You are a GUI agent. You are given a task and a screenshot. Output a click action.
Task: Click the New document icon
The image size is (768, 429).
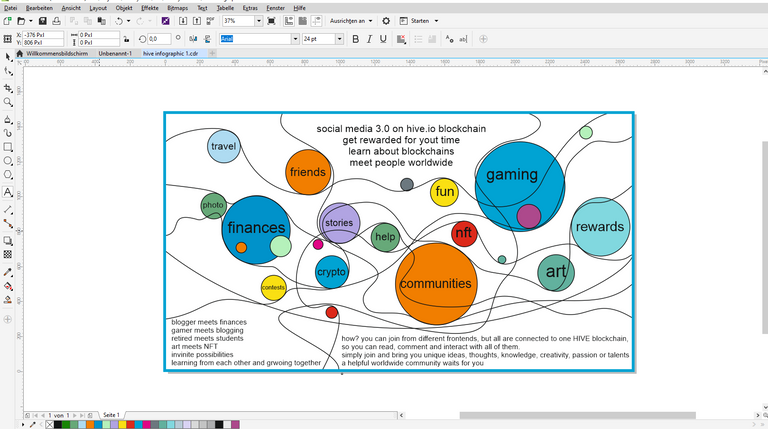tap(7, 21)
